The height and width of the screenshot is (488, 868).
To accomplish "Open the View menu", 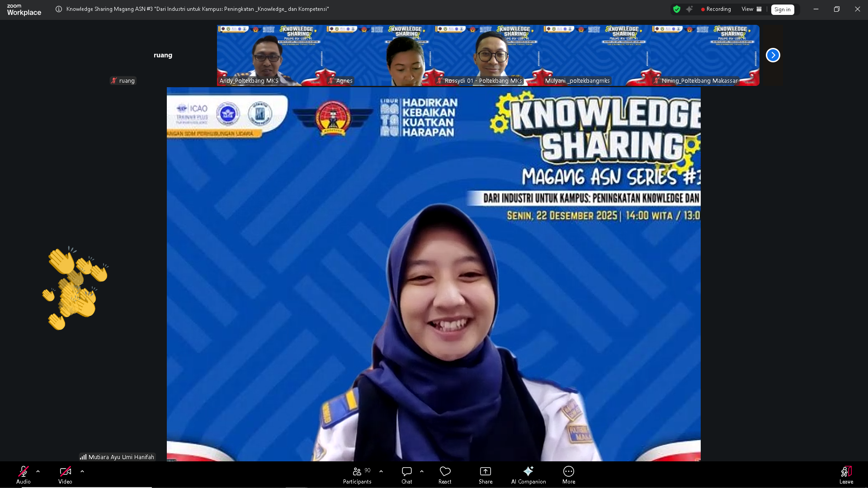I will coord(747,9).
